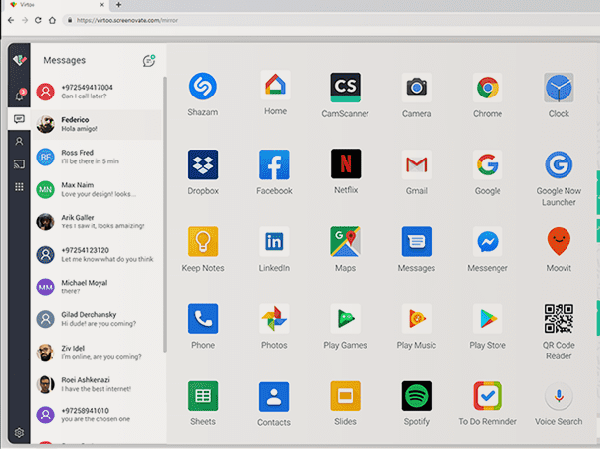Open the Keep Notes app

[203, 241]
